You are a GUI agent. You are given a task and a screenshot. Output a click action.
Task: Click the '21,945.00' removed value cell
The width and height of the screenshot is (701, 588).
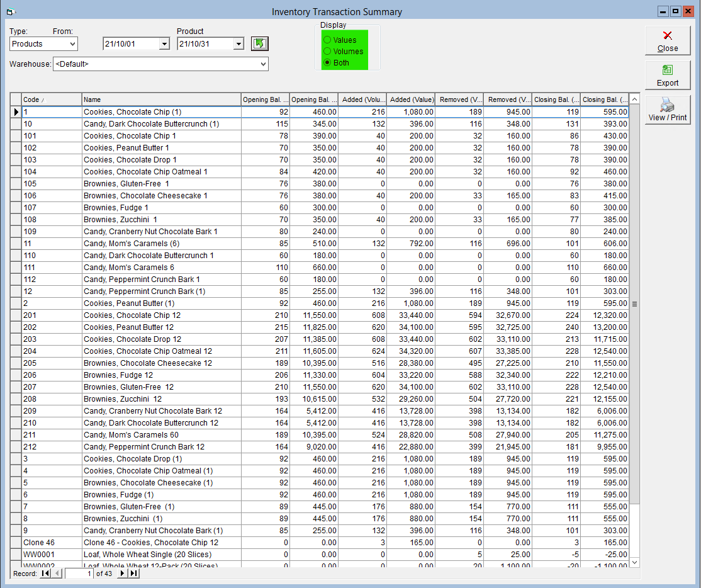(508, 447)
